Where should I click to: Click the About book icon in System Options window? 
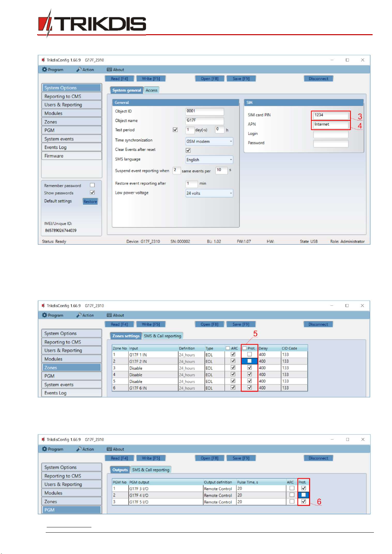(109, 69)
